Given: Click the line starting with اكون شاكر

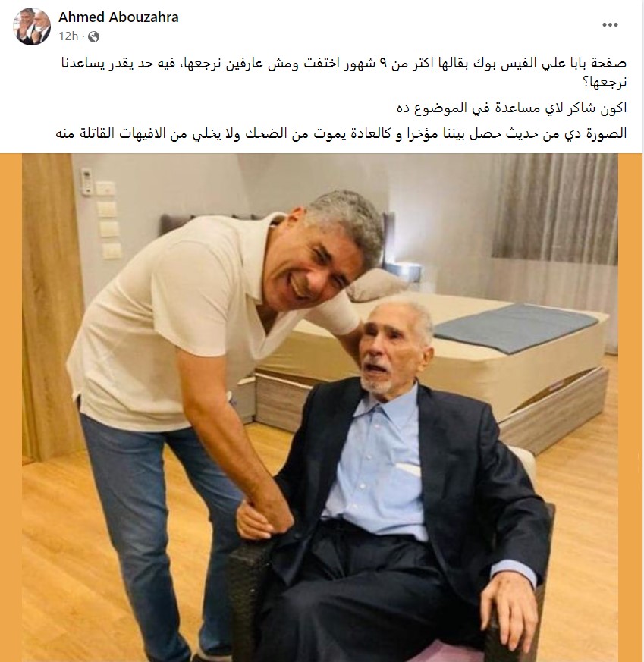Looking at the screenshot, I should [x=512, y=108].
